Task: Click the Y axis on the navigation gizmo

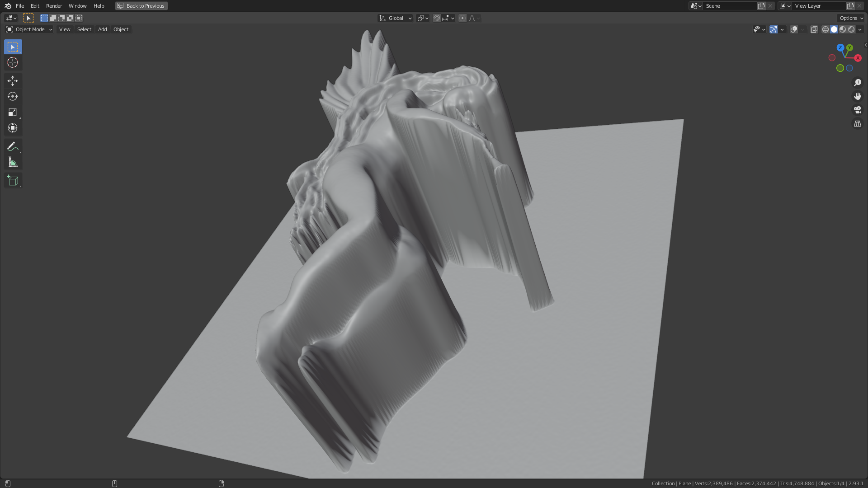Action: (849, 47)
